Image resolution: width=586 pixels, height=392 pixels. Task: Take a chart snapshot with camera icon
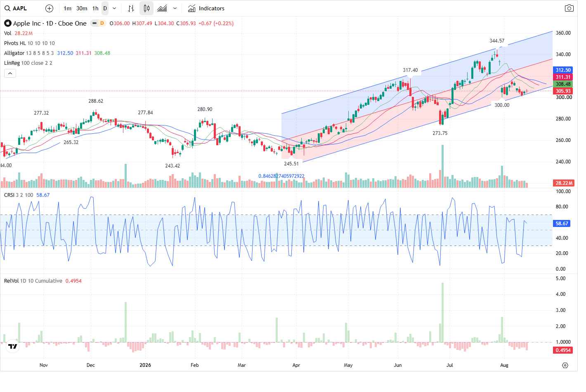tap(569, 8)
